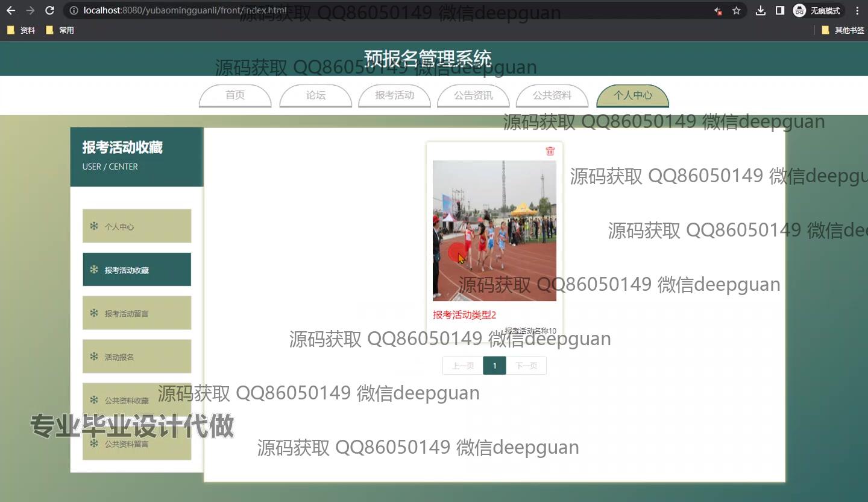
Task: Open the 首页 navigation tab
Action: (x=235, y=95)
